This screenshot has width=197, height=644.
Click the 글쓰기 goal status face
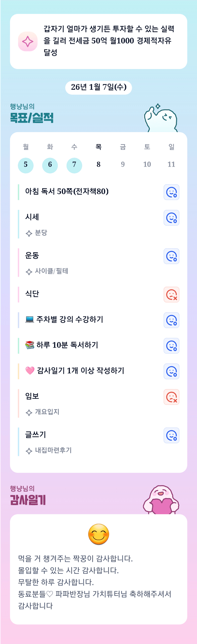171,436
